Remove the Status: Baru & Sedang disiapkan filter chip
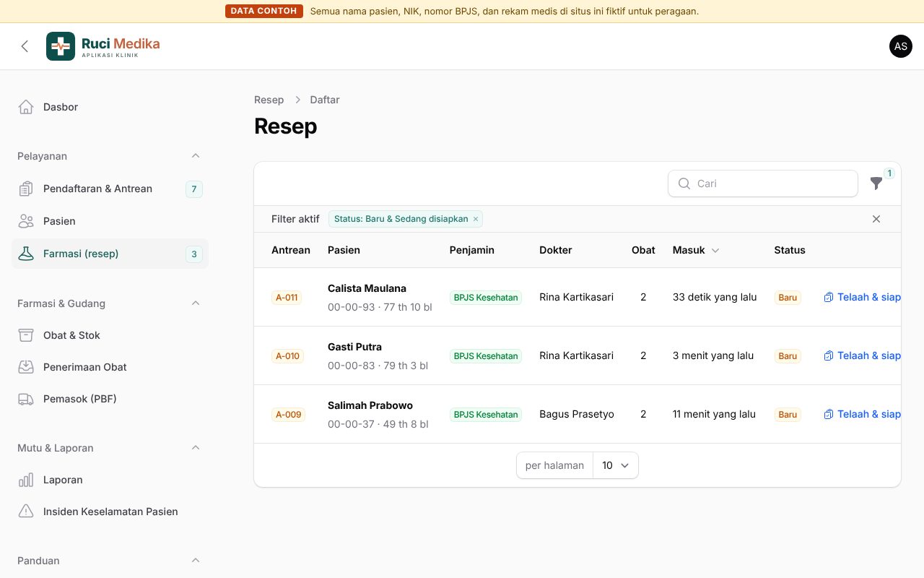924x578 pixels. (476, 219)
